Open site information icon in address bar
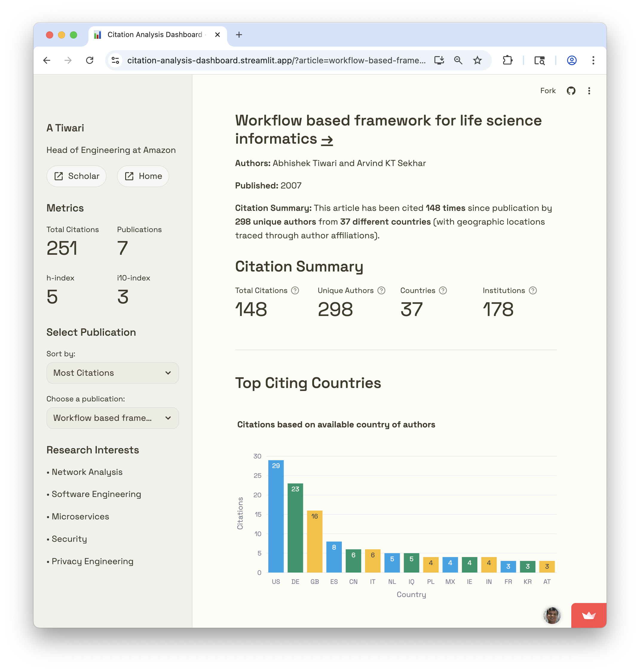The height and width of the screenshot is (672, 640). (115, 60)
